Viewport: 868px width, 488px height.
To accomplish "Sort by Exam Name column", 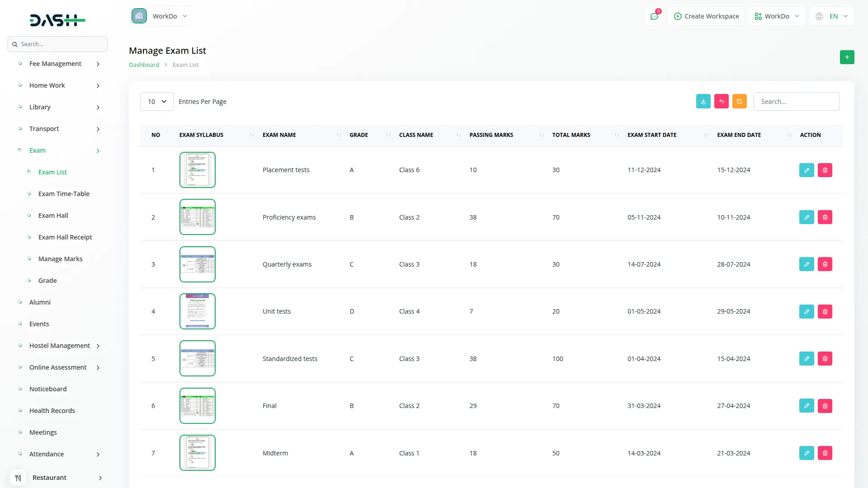I will point(339,135).
